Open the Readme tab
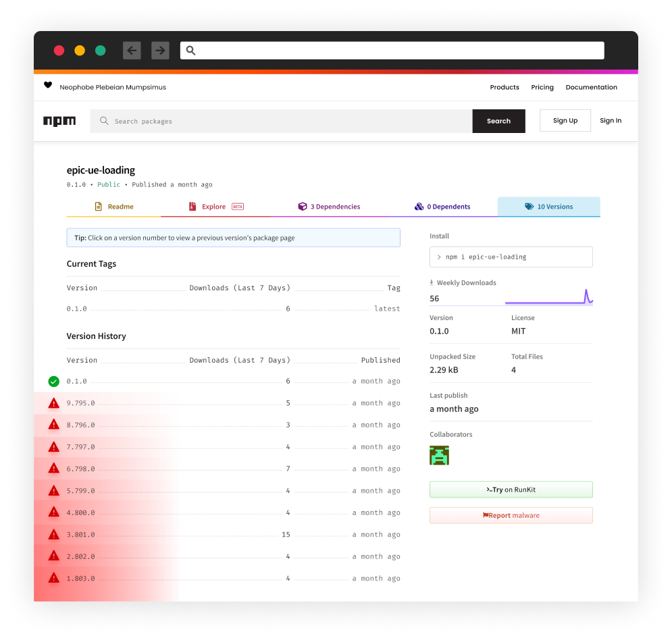The width and height of the screenshot is (672, 638). click(x=113, y=207)
